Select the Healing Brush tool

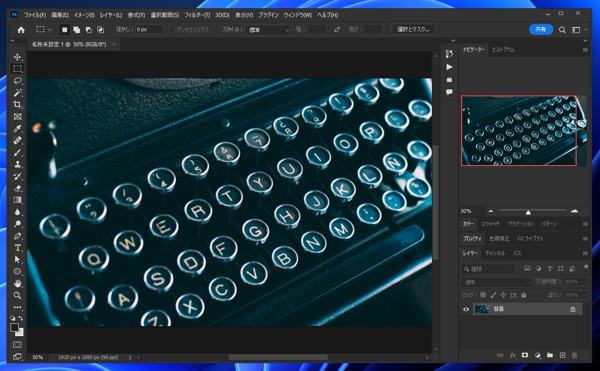point(18,140)
